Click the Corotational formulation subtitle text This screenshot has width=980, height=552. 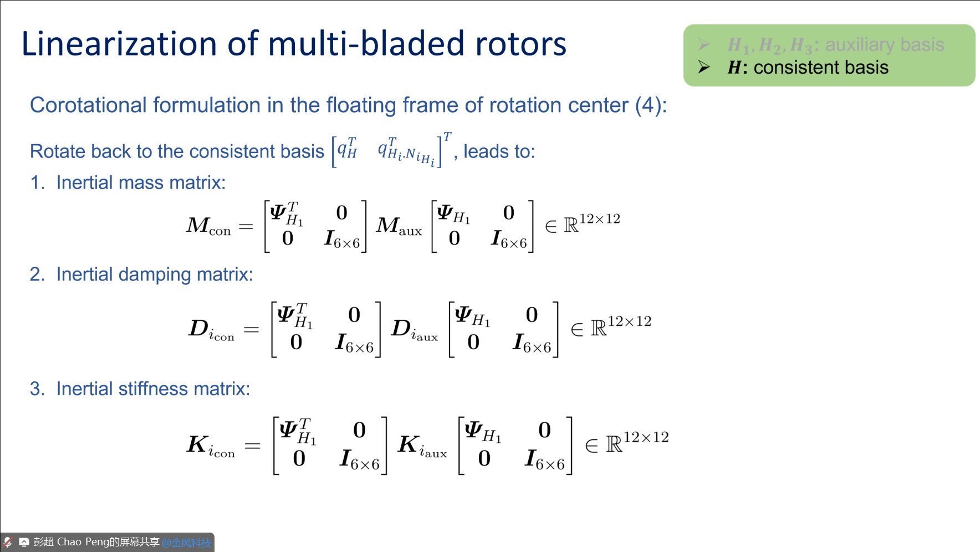(x=348, y=105)
